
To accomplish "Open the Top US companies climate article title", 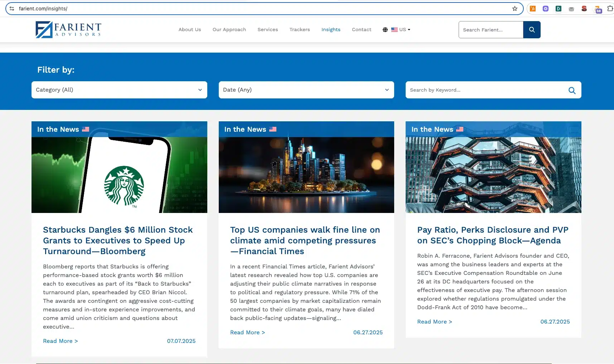I will [x=305, y=241].
